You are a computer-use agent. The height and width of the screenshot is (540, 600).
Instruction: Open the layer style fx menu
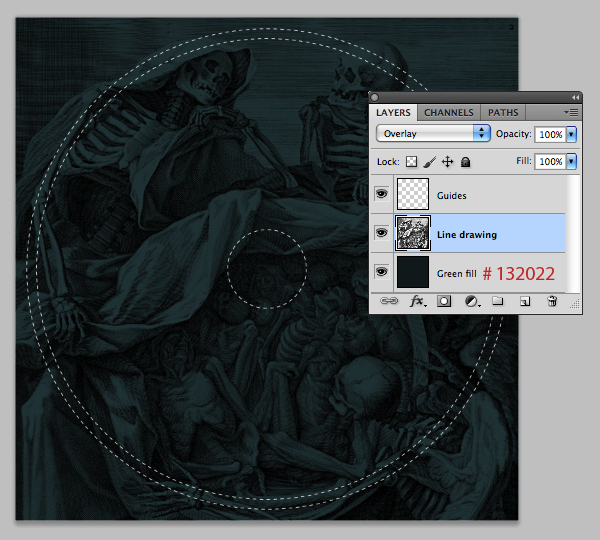click(418, 301)
